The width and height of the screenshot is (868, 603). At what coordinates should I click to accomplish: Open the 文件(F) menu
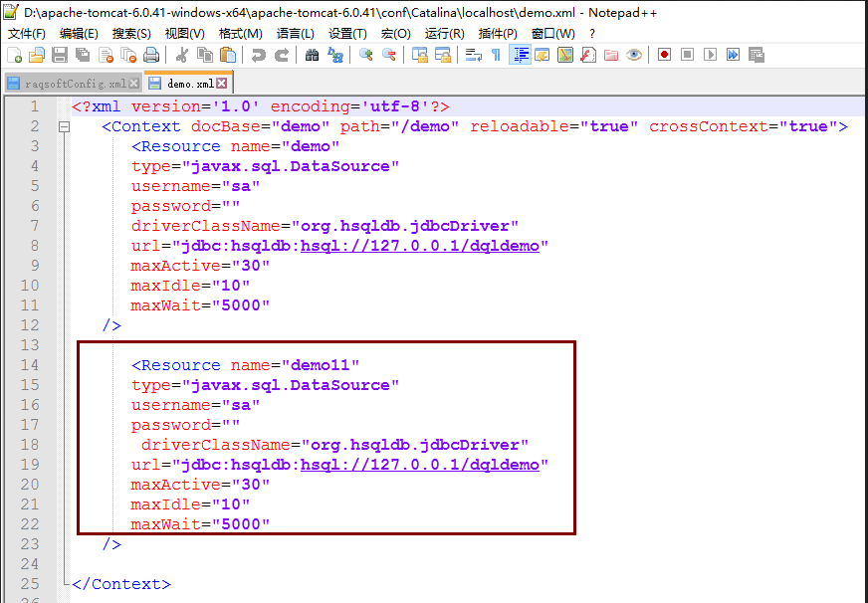26,33
